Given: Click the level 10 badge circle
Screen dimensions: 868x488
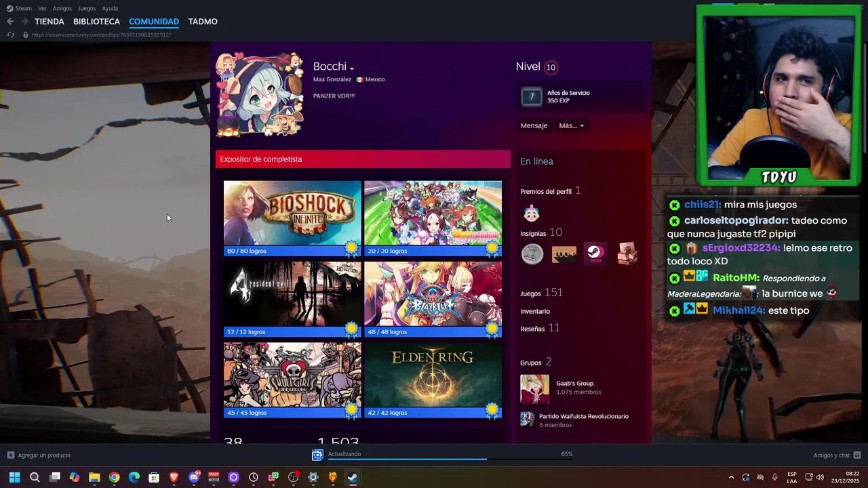Looking at the screenshot, I should [x=551, y=67].
